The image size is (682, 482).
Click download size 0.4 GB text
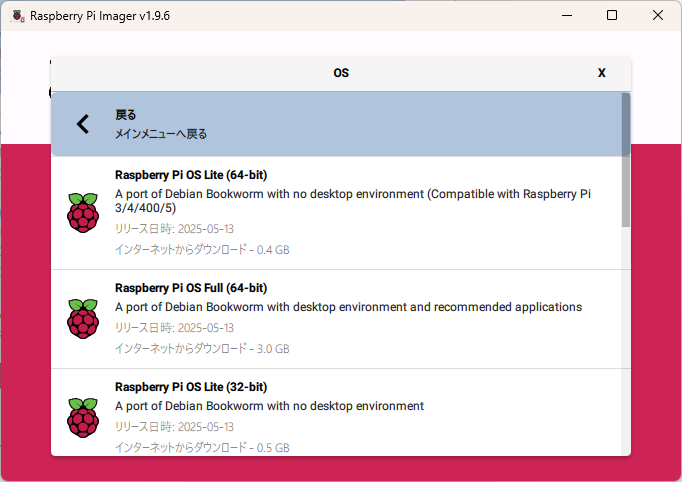[x=202, y=250]
